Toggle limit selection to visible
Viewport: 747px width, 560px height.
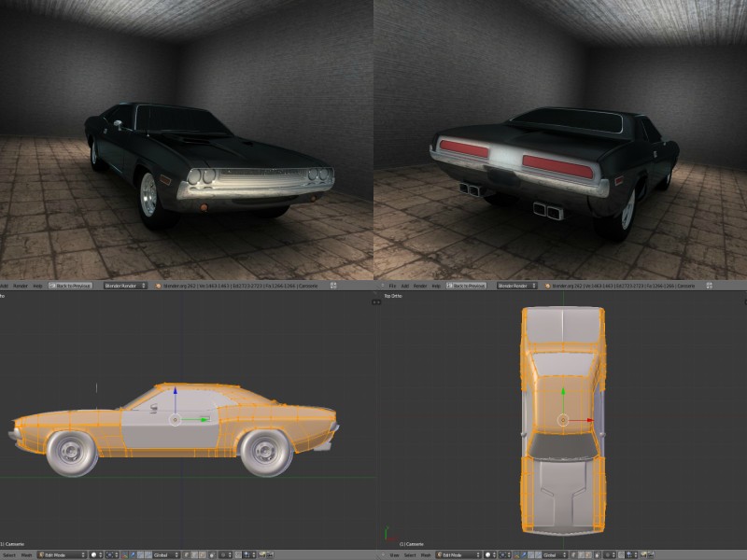pos(212,553)
